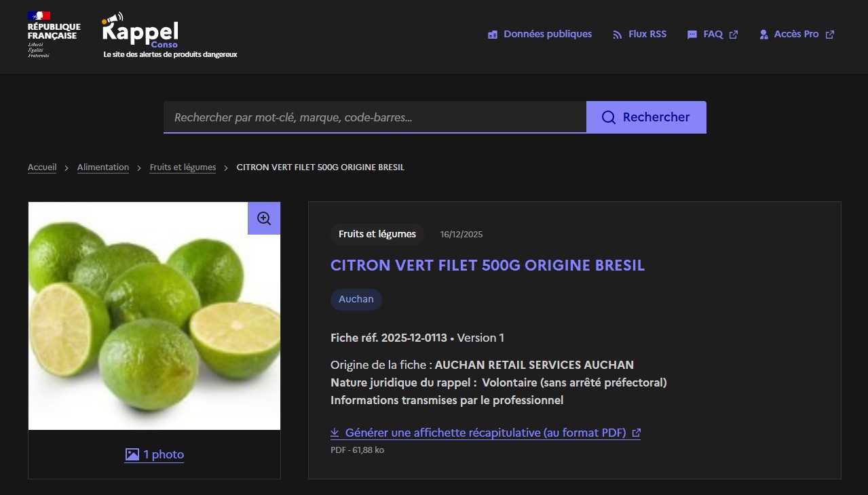Navigate to Fruits et légumes breadcrumb
The height and width of the screenshot is (495, 868).
coord(183,167)
